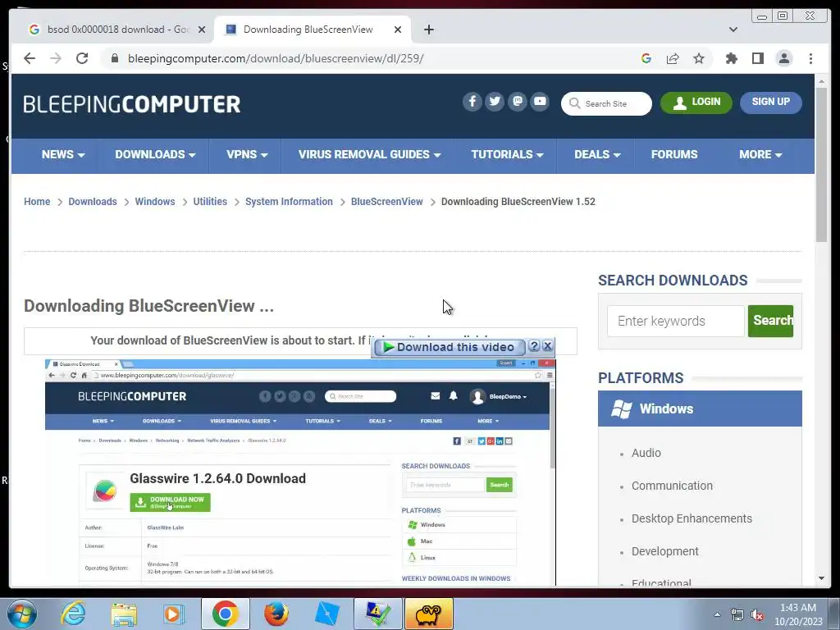Open the Windows Start menu
The image size is (840, 630).
click(22, 614)
